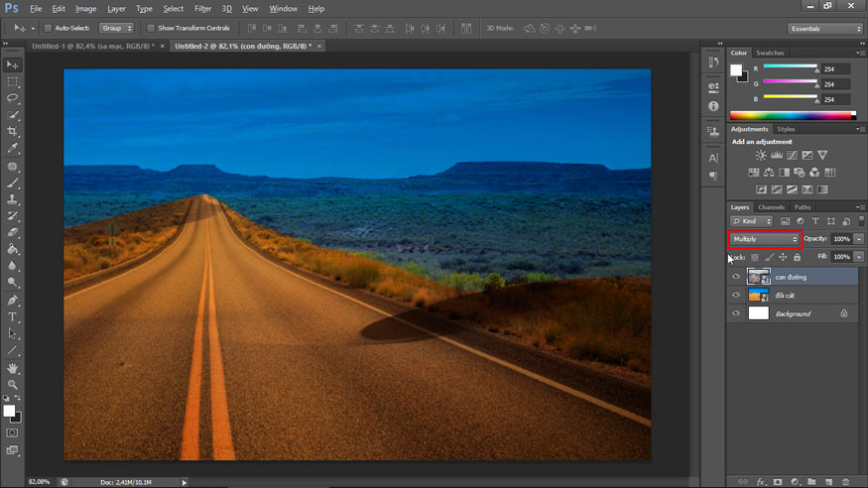Open the Essentials workspace dropdown
The width and height of the screenshot is (868, 488).
tap(825, 28)
